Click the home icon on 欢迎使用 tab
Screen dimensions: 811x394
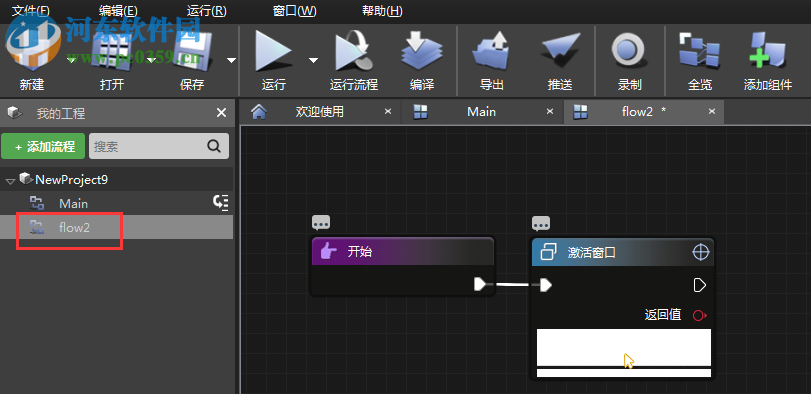click(x=259, y=112)
